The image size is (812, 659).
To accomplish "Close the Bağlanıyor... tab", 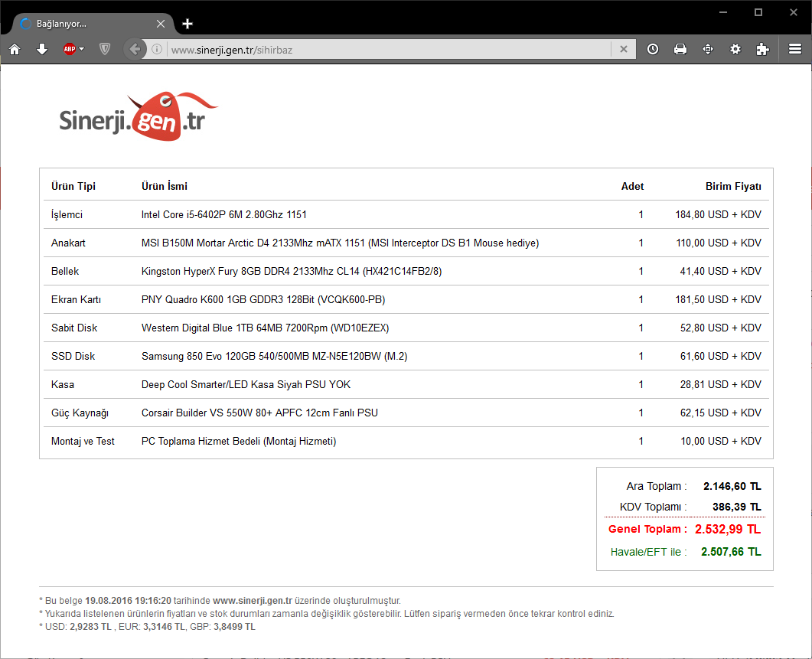I will click(161, 24).
